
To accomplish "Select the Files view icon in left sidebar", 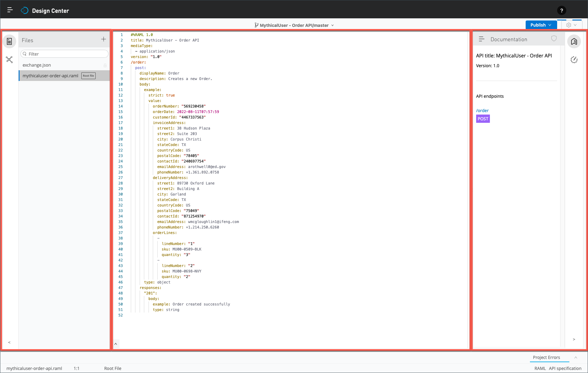I will click(x=9, y=41).
